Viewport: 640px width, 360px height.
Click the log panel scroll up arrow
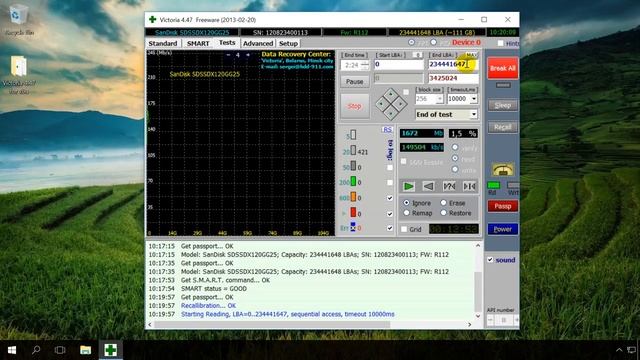point(478,246)
